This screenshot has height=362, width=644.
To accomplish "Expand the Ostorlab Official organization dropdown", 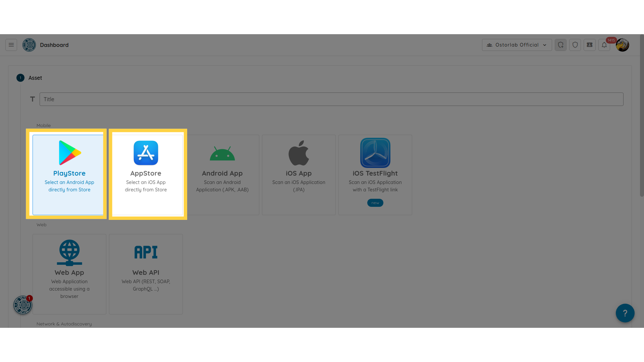I will [517, 45].
